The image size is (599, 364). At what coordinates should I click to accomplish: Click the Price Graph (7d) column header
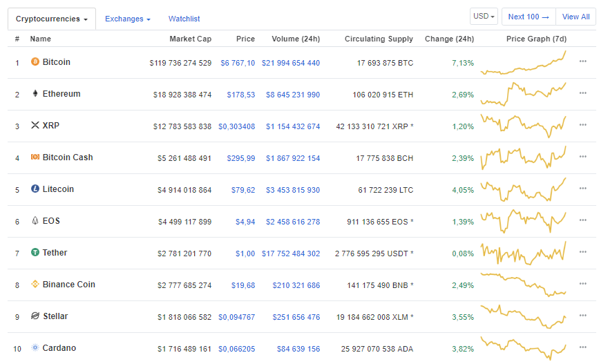click(536, 39)
